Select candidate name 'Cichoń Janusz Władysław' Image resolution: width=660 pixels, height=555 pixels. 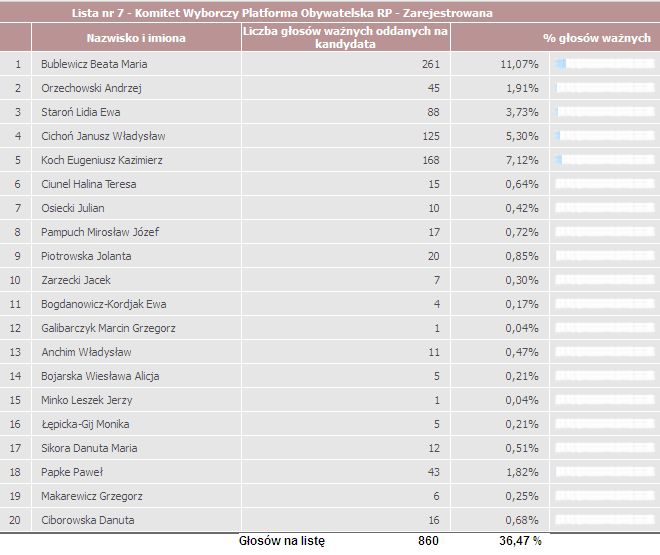pyautogui.click(x=103, y=136)
